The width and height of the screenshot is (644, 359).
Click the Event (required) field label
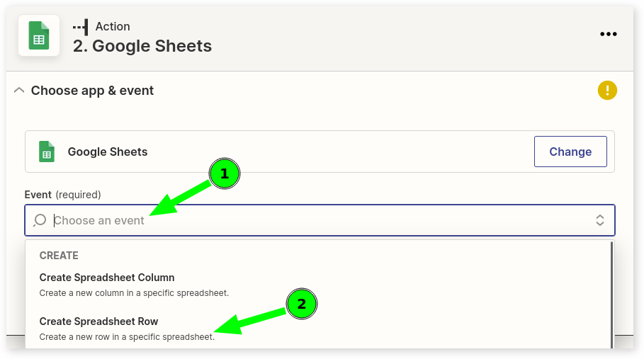pos(63,194)
